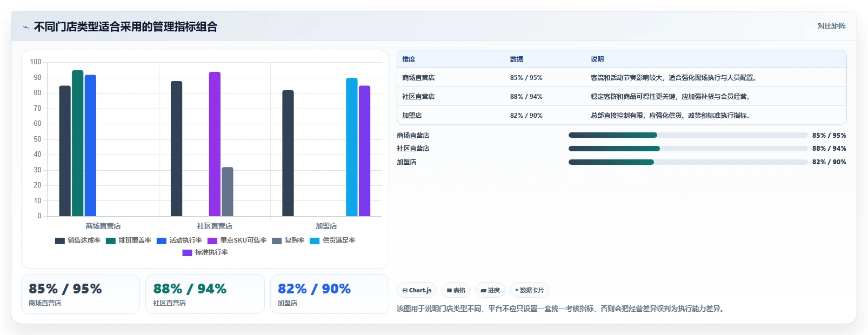The width and height of the screenshot is (868, 335).
Task: Click the header icon beside the chart title
Action: (x=25, y=27)
